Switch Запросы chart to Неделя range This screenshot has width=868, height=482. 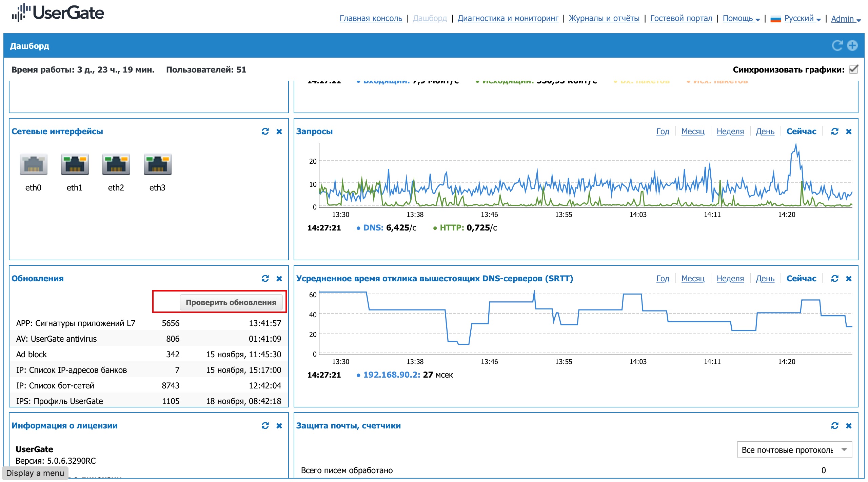730,132
